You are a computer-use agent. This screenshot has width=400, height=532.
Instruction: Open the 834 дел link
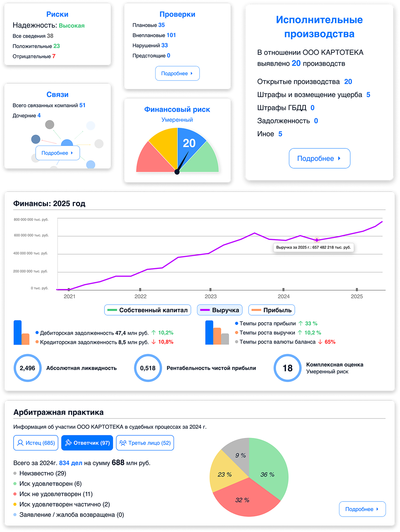tap(71, 463)
